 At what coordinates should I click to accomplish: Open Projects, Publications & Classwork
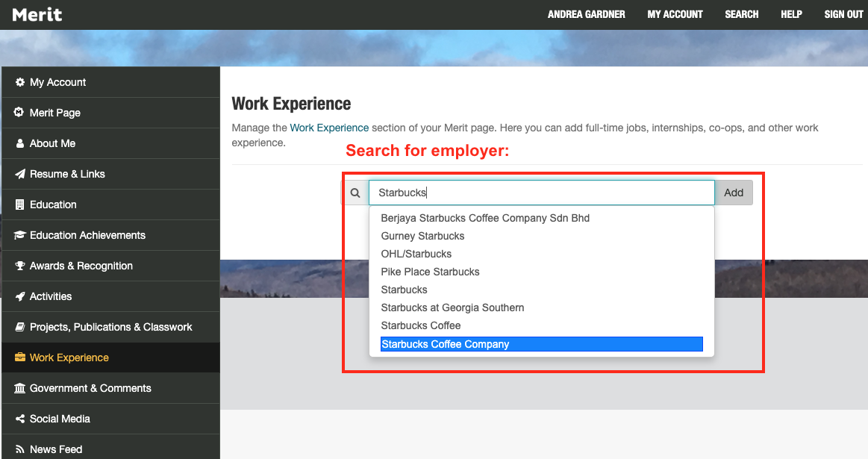(110, 327)
